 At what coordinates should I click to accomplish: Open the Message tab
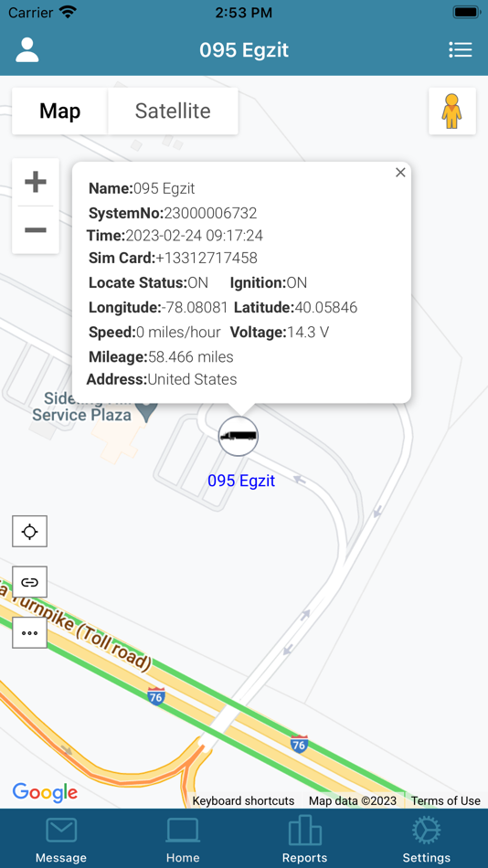pos(61,840)
